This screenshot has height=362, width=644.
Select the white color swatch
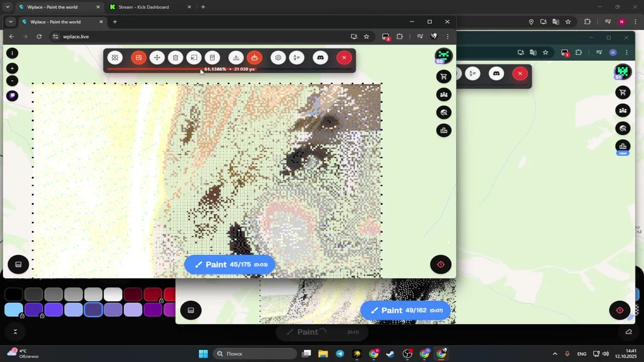[x=113, y=294]
